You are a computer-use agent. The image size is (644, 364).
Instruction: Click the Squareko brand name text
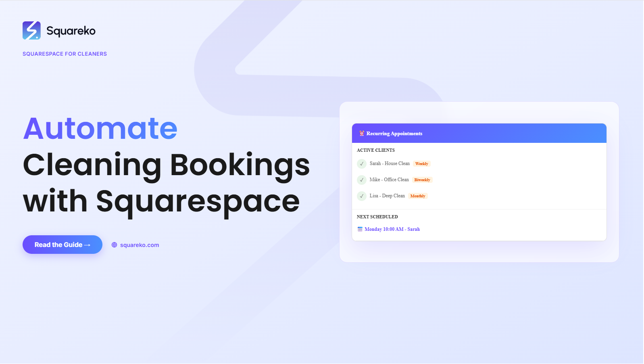click(x=71, y=31)
